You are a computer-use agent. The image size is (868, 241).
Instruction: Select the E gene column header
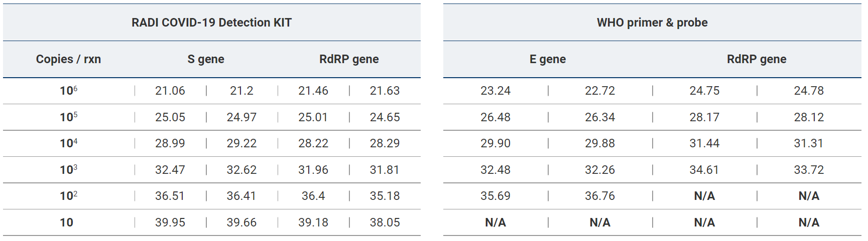[547, 59]
